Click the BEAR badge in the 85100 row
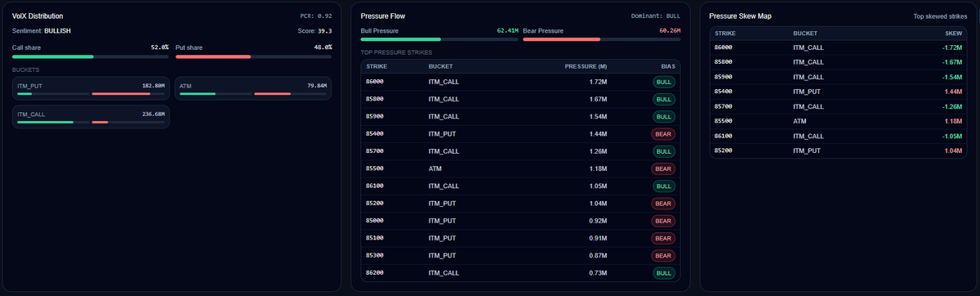Screen dimensions: 980x296 tap(663, 238)
